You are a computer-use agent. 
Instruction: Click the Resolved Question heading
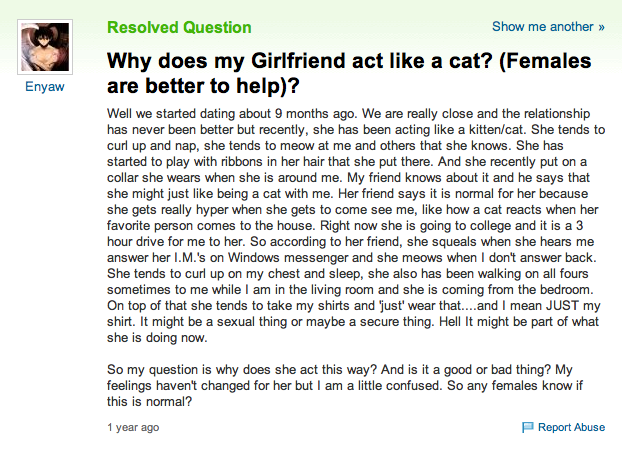(179, 27)
